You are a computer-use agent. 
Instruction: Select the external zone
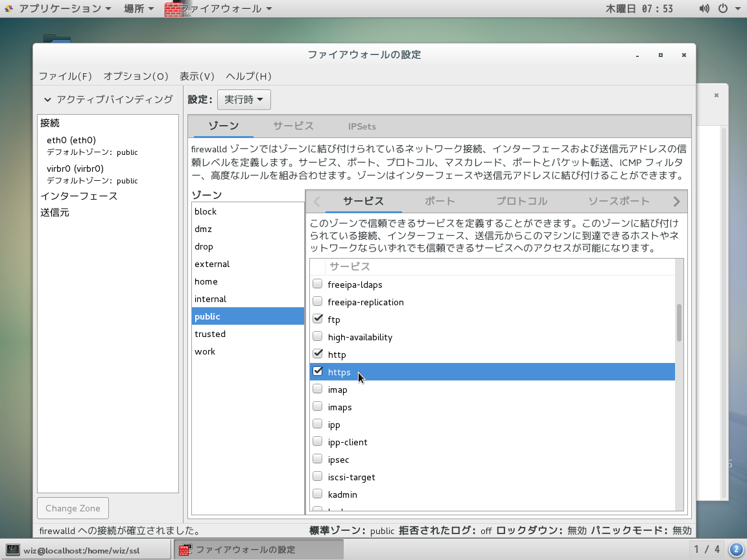[x=248, y=264]
